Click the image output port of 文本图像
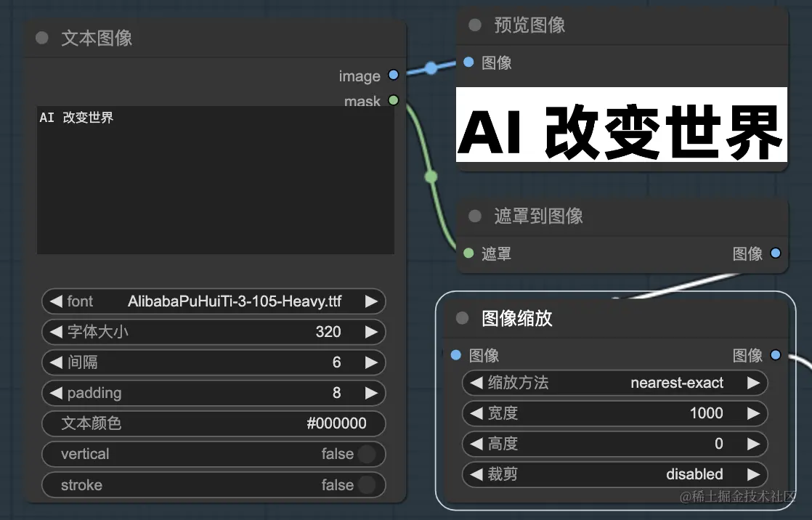 pyautogui.click(x=394, y=75)
